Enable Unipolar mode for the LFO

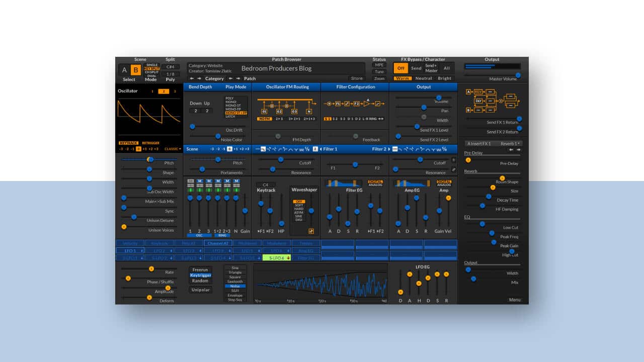(200, 290)
